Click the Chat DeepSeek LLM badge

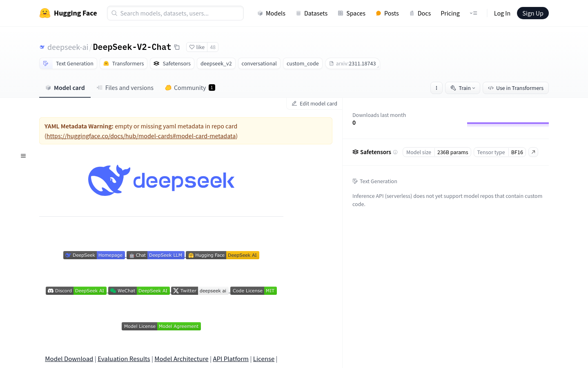click(x=156, y=255)
